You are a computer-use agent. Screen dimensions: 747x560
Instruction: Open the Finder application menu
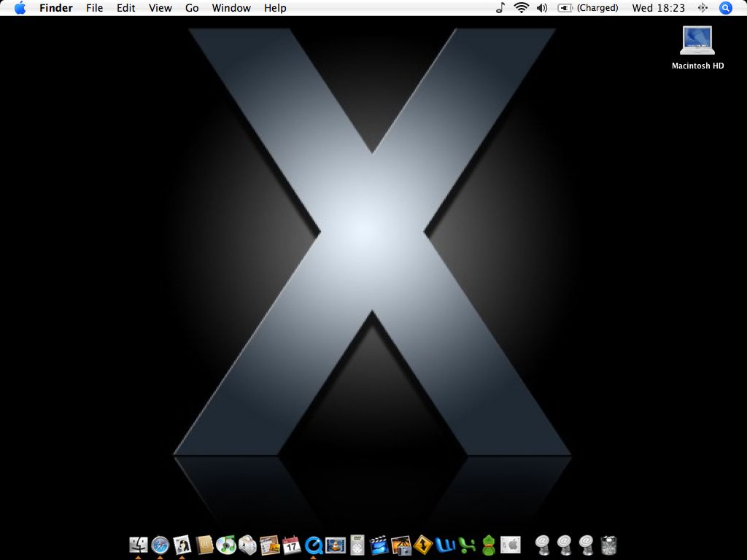[x=56, y=8]
